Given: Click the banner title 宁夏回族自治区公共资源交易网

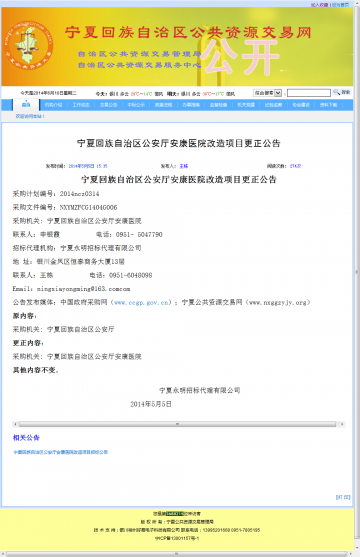Looking at the screenshot, I should [x=188, y=32].
